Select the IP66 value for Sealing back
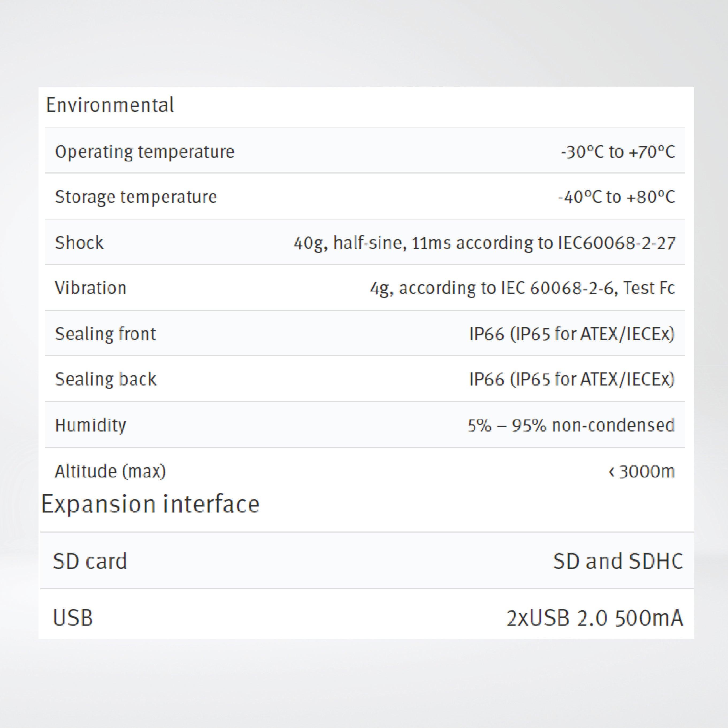The image size is (728, 728). [x=571, y=379]
